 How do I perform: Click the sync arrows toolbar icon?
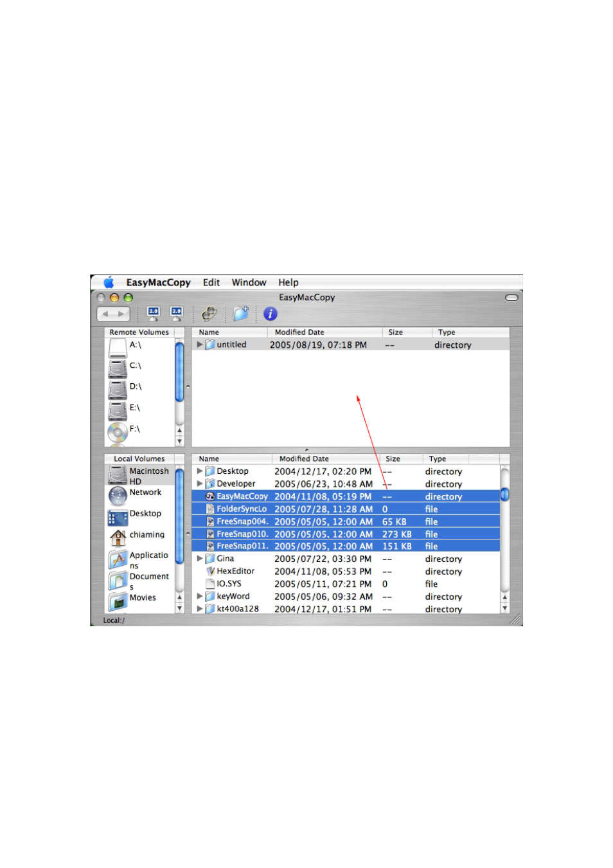[x=209, y=314]
